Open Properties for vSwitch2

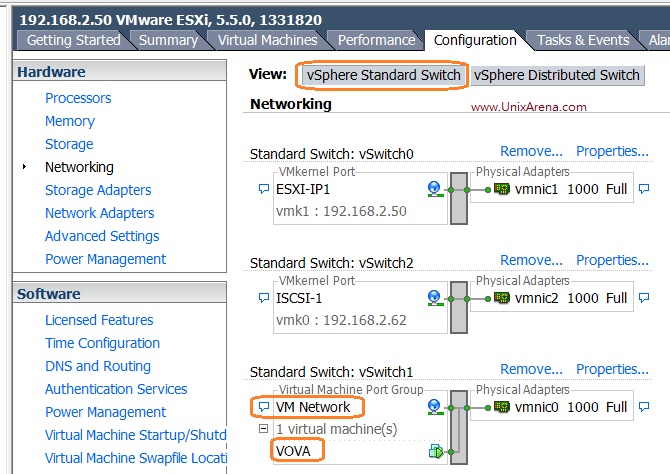point(612,260)
